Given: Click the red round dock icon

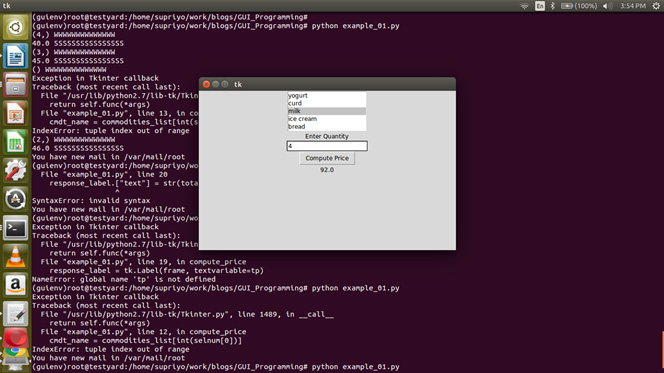Looking at the screenshot, I should tap(15, 337).
